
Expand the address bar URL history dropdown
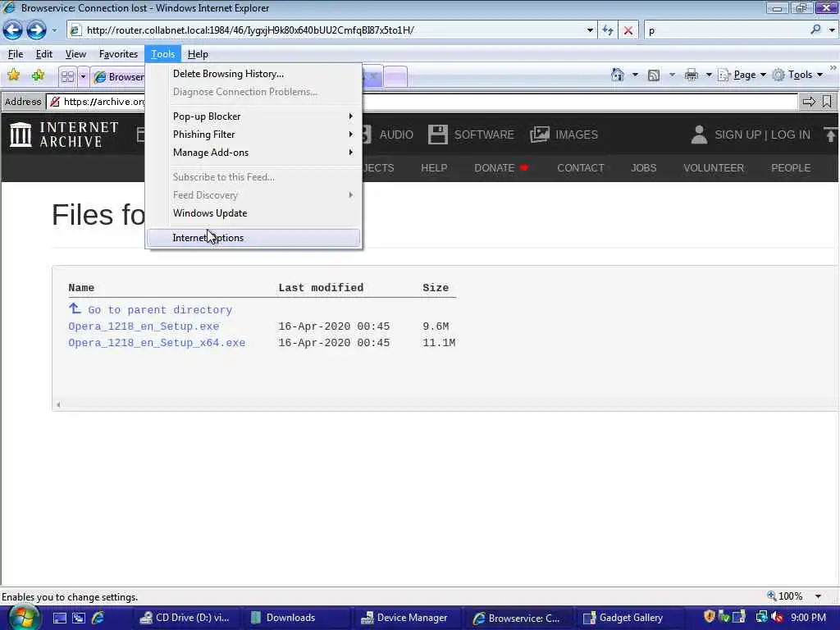[x=590, y=30]
